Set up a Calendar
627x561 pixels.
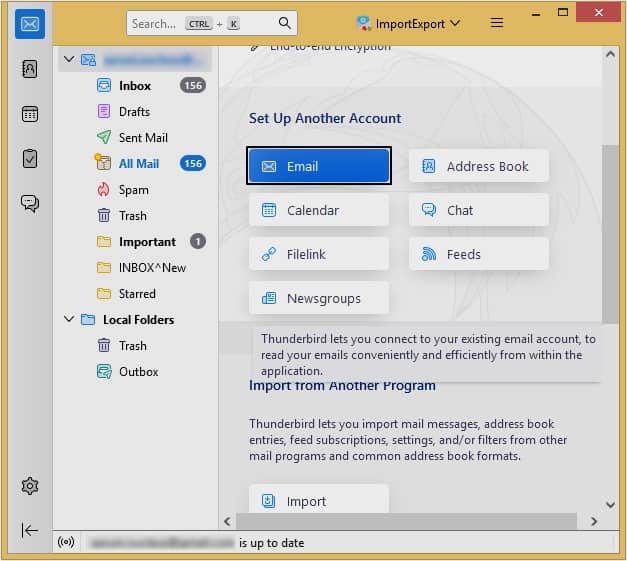pos(319,210)
